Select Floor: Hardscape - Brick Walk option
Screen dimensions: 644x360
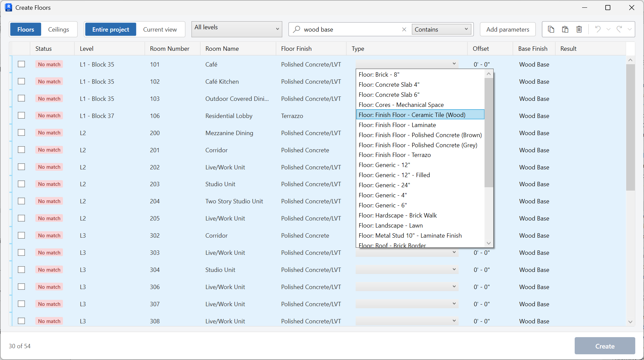coord(420,215)
